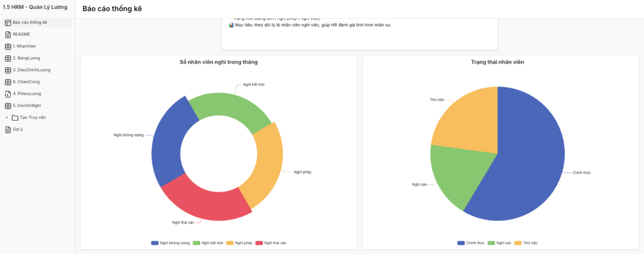
Task: Click the README document icon
Action: [x=8, y=34]
